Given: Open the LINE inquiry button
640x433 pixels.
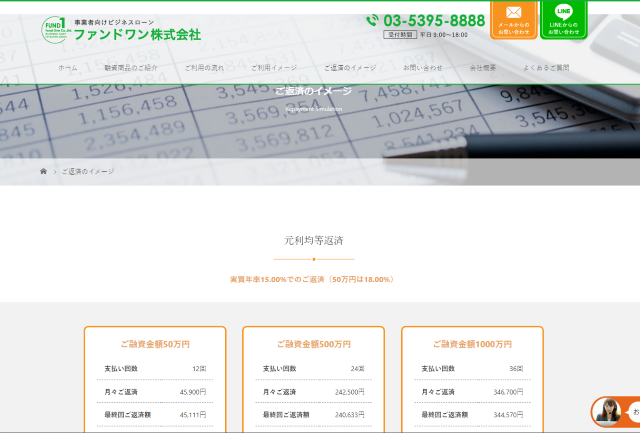Looking at the screenshot, I should (564, 19).
